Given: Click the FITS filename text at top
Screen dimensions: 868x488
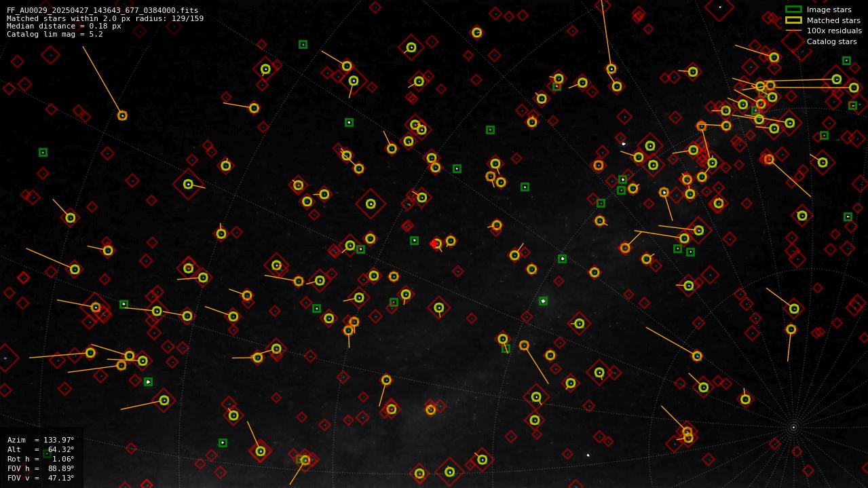Looking at the screenshot, I should 102,11.
